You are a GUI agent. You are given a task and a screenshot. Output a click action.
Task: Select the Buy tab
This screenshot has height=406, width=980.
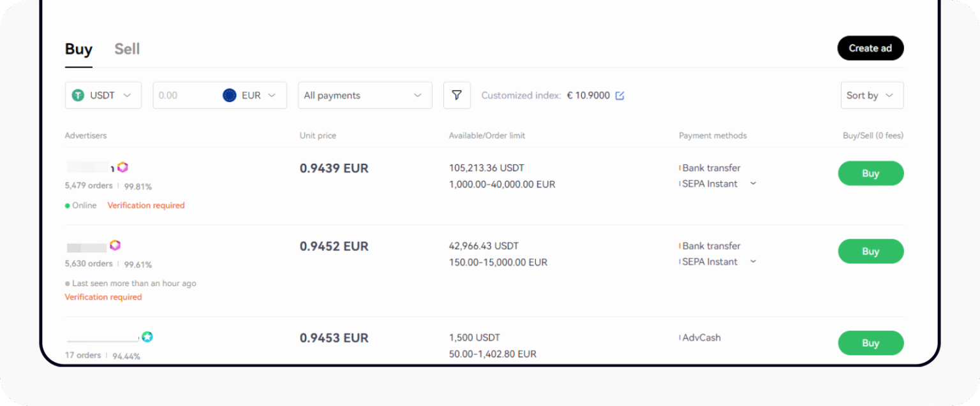[x=78, y=48]
